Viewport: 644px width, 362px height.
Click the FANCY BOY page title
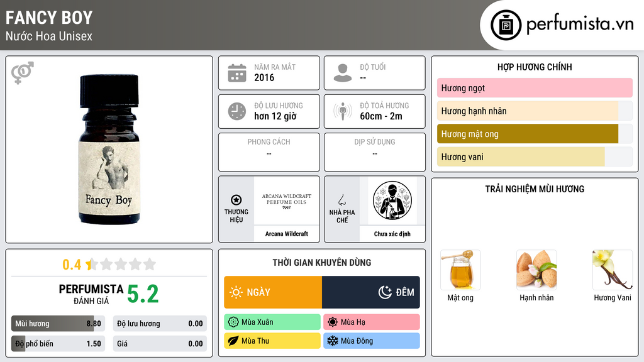click(49, 18)
